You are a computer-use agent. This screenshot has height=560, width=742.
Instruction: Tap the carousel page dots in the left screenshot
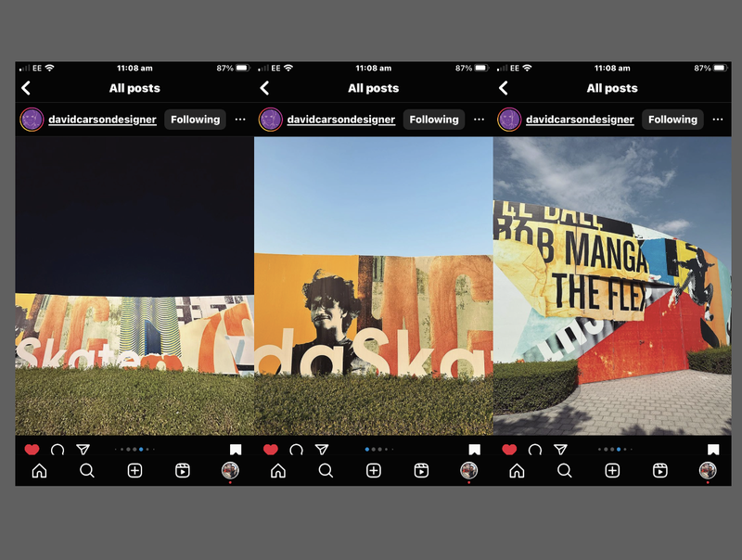point(134,450)
